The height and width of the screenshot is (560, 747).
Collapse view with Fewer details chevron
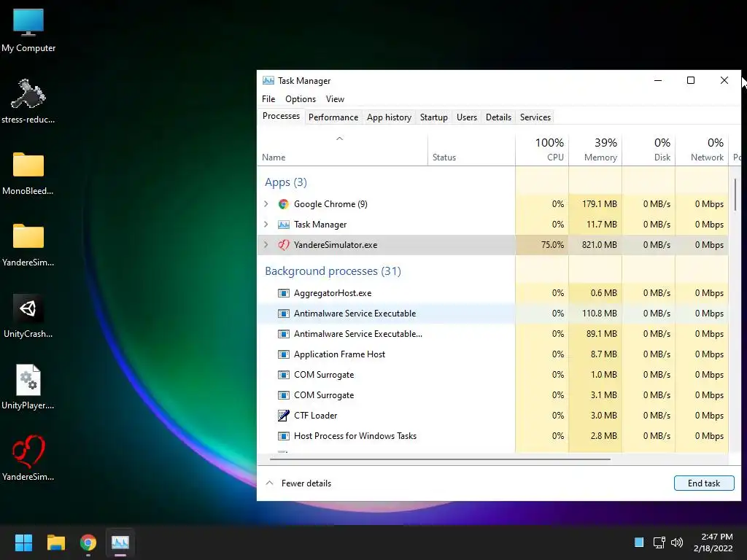coord(269,483)
